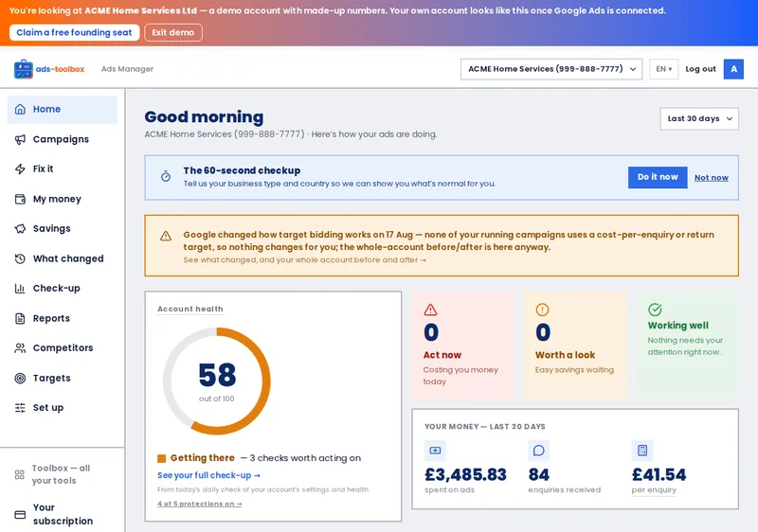This screenshot has width=758, height=532.
Task: Click Claim a free founding seat
Action: click(74, 32)
